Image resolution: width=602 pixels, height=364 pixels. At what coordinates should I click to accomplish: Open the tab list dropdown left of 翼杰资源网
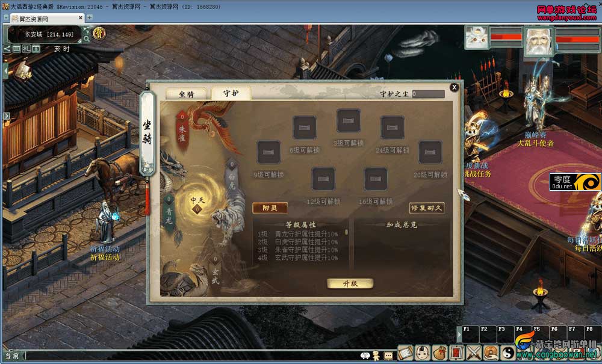point(6,17)
